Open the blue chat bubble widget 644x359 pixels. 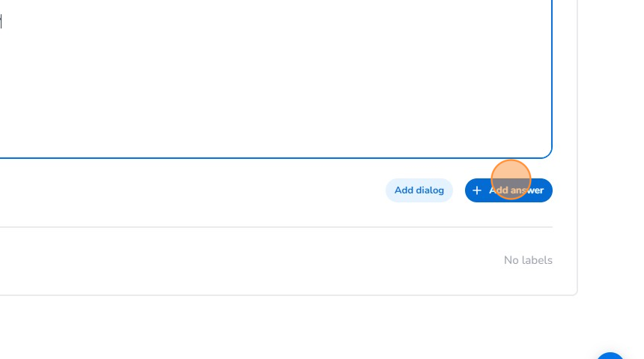611,355
